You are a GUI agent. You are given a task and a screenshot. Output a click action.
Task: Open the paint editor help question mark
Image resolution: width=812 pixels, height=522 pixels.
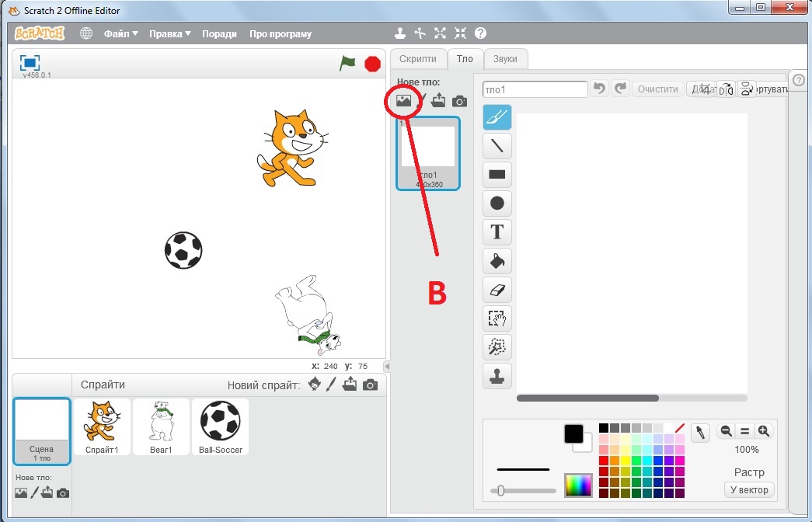point(799,80)
